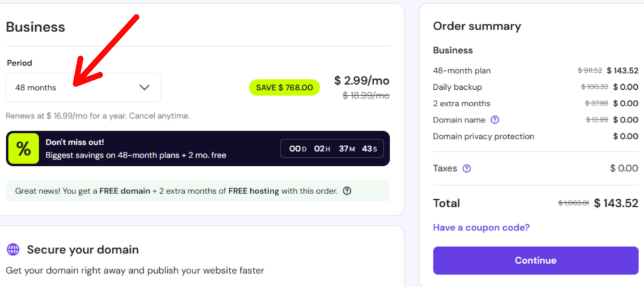Click the percent icon on the promo banner
This screenshot has height=287, width=644.
[x=23, y=149]
